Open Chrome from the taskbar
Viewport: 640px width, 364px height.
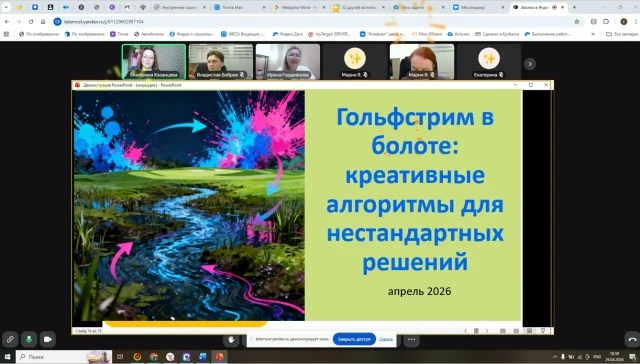[x=153, y=357]
